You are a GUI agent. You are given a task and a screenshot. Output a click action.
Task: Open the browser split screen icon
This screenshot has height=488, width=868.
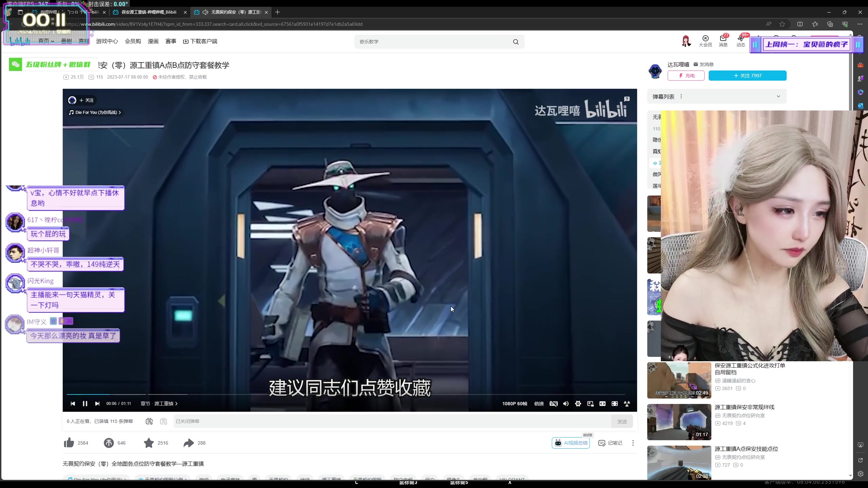(800, 24)
